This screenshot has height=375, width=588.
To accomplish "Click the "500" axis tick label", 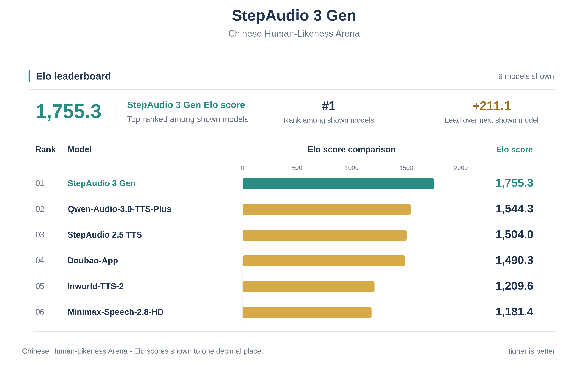I will 297,168.
